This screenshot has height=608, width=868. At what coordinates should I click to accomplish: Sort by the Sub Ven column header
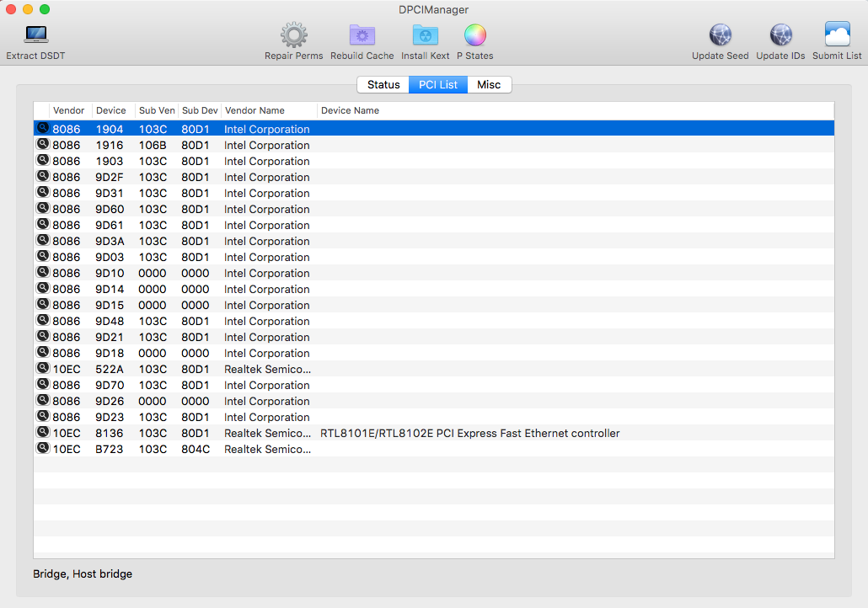pyautogui.click(x=156, y=110)
